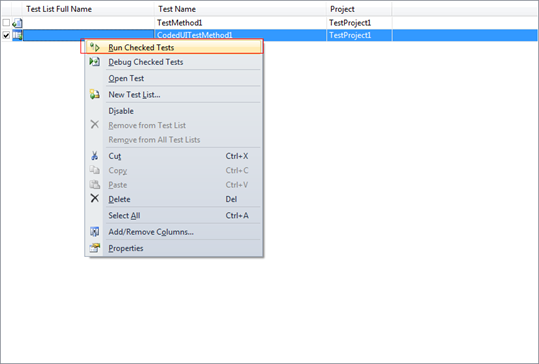
Task: Choose New Test List... menu entry
Action: (x=174, y=95)
